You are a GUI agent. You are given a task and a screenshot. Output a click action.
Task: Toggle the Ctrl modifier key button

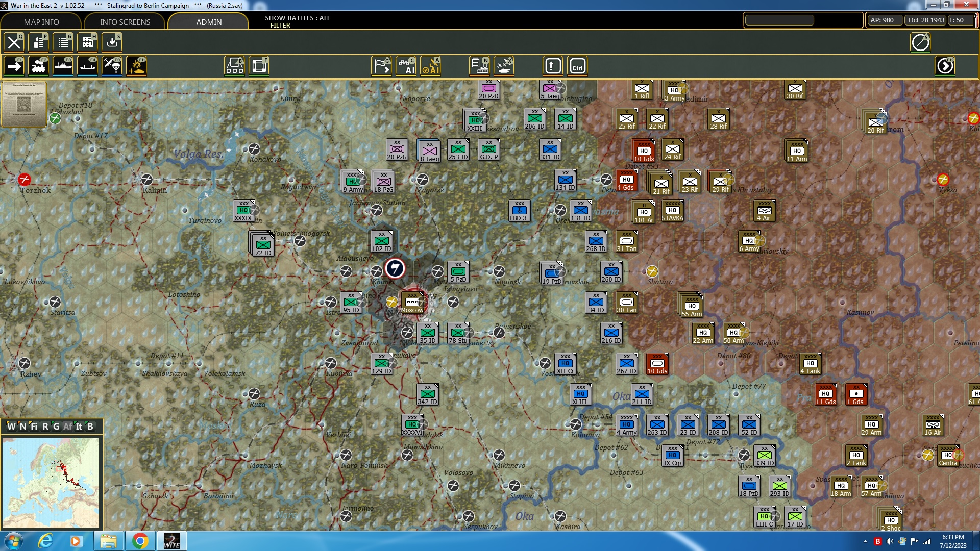(x=578, y=65)
